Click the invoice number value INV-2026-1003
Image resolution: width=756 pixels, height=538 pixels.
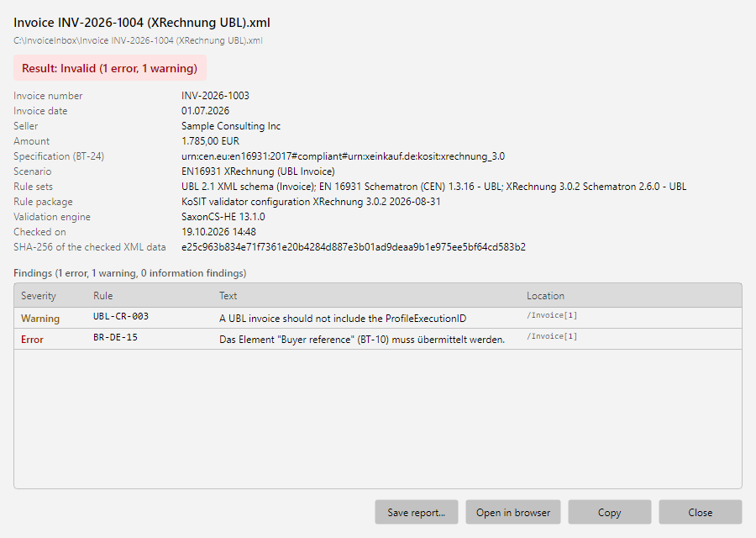point(215,96)
